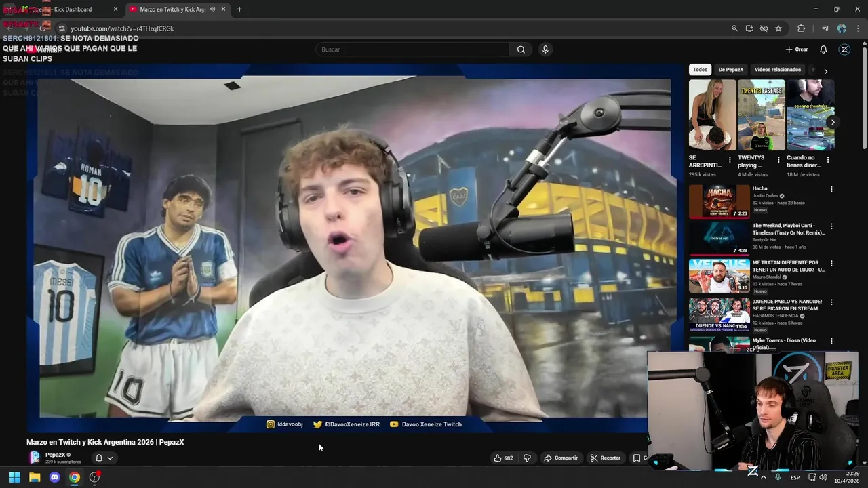Click the Recortar clip button

pos(606,458)
